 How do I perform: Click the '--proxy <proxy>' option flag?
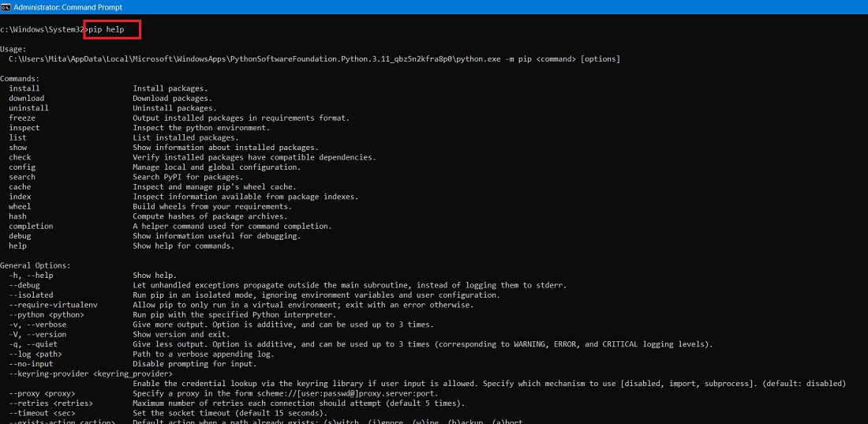pos(42,393)
